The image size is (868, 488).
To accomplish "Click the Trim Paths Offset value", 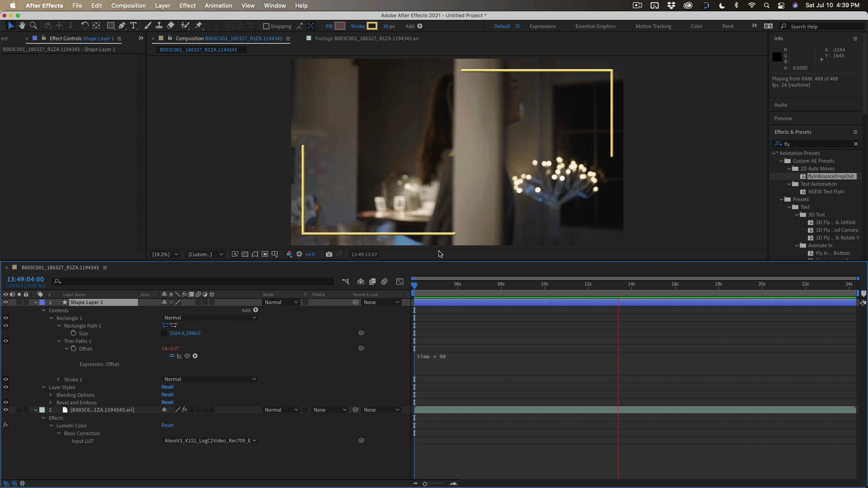I will [171, 348].
